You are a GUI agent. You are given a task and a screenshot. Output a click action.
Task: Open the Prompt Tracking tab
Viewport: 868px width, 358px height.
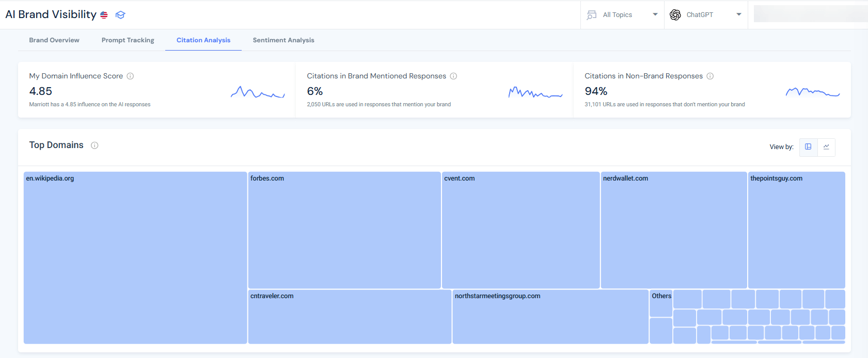pyautogui.click(x=128, y=40)
